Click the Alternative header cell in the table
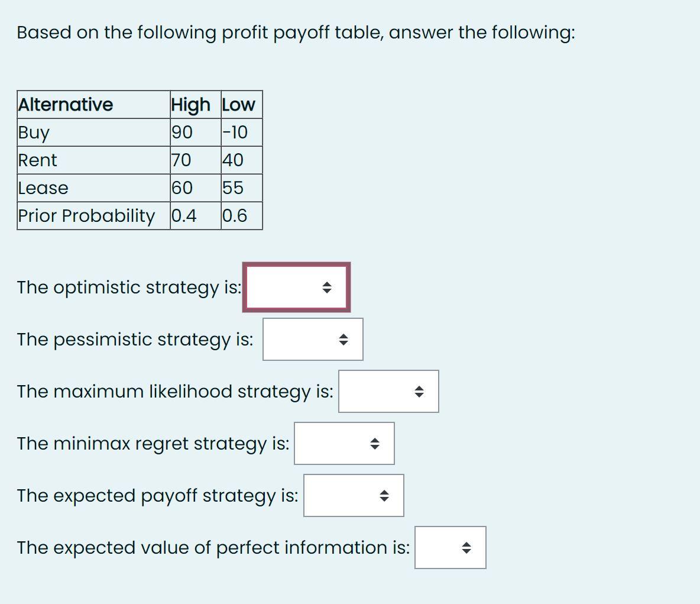The width and height of the screenshot is (700, 604). point(65,105)
